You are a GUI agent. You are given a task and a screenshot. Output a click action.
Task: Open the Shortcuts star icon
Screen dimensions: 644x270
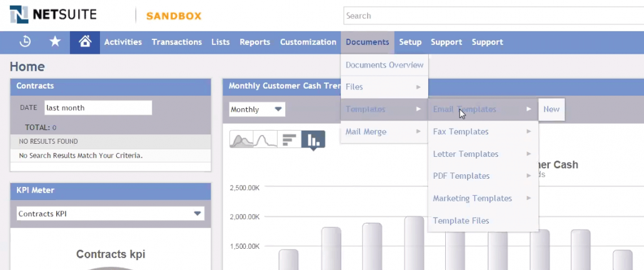click(55, 42)
